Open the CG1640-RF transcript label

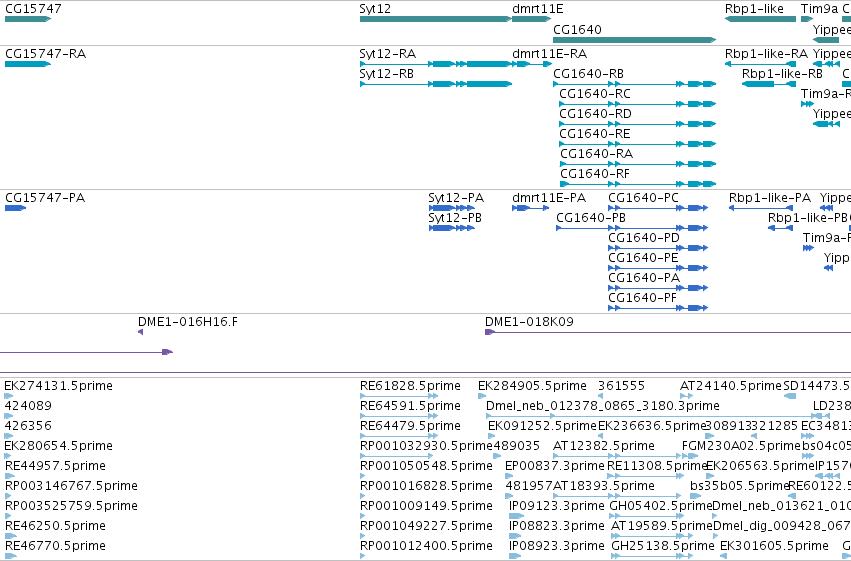pyautogui.click(x=595, y=174)
